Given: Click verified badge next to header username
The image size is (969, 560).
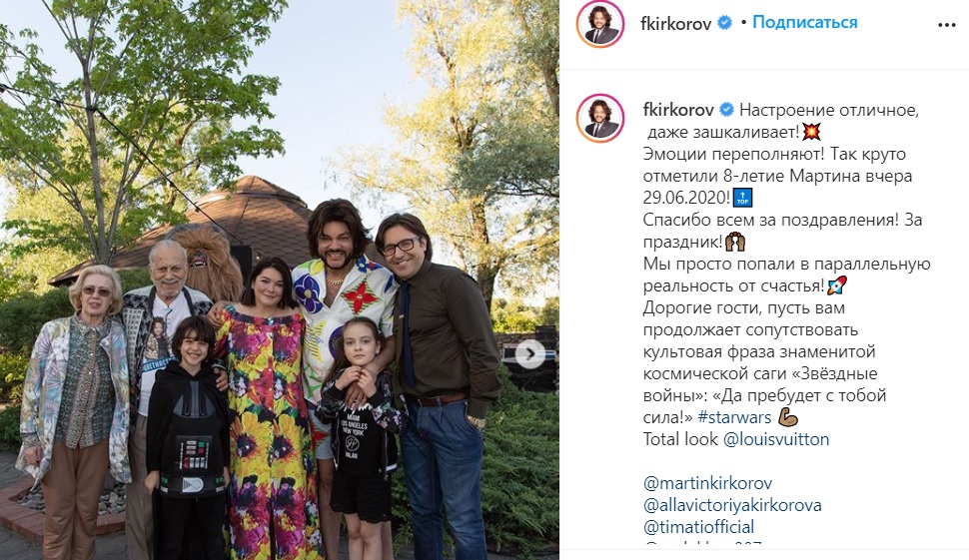Looking at the screenshot, I should pos(724,24).
